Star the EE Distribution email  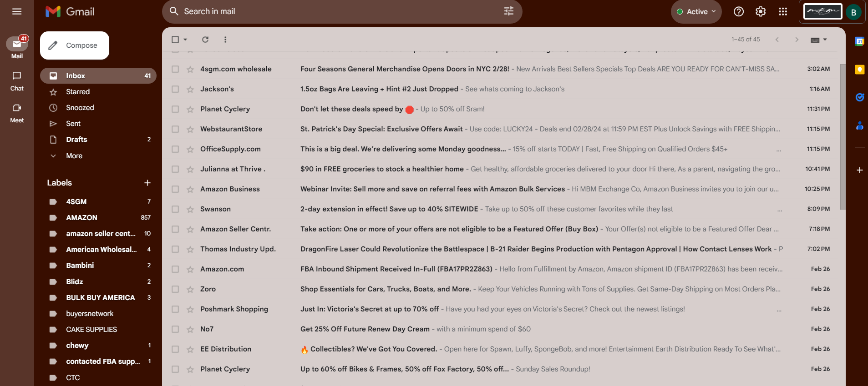click(190, 349)
